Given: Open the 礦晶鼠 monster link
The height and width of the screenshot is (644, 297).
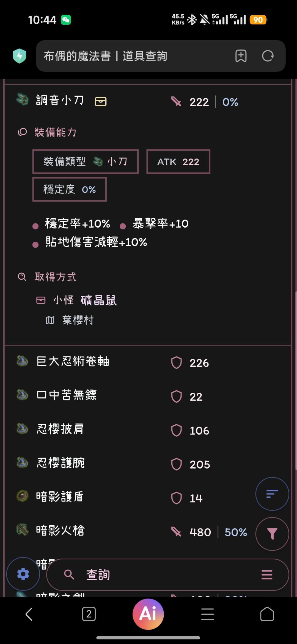Looking at the screenshot, I should click(98, 300).
